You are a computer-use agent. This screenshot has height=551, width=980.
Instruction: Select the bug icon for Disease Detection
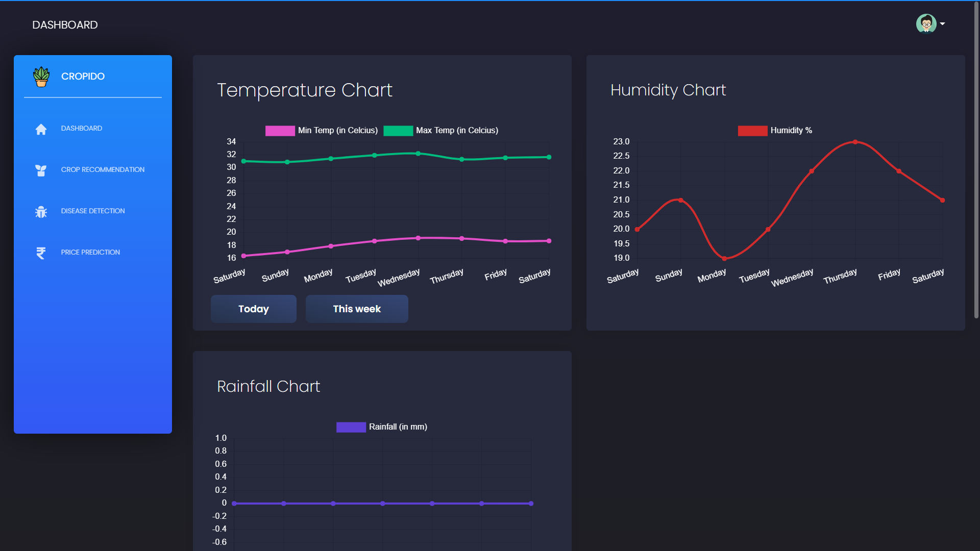(41, 211)
